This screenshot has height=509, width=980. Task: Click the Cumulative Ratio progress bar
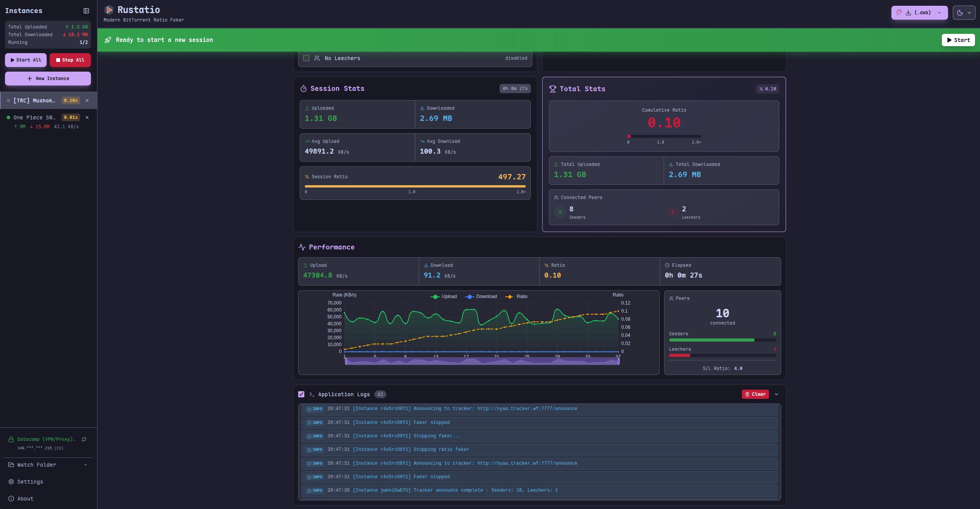(x=664, y=136)
